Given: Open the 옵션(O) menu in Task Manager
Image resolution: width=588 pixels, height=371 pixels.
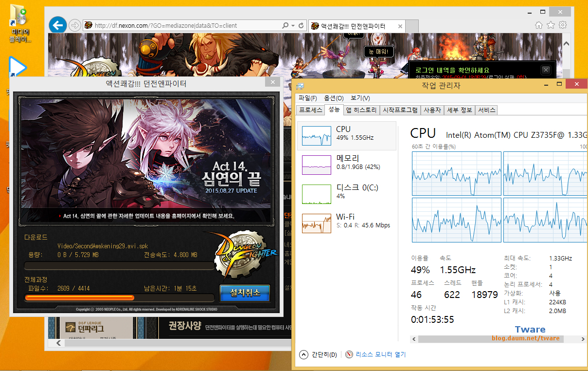Looking at the screenshot, I should [x=334, y=98].
